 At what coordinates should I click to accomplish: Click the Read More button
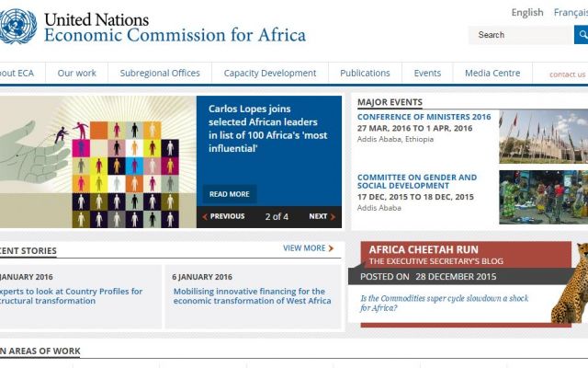coord(230,194)
